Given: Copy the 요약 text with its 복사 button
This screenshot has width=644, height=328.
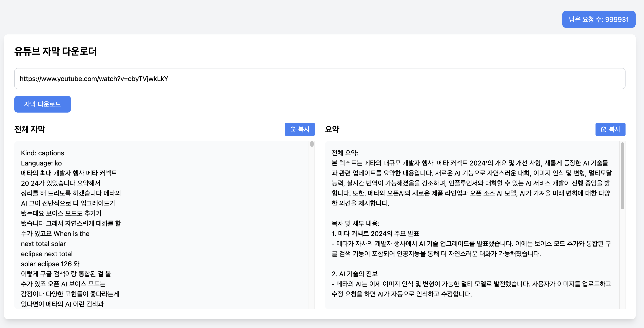Looking at the screenshot, I should 610,129.
